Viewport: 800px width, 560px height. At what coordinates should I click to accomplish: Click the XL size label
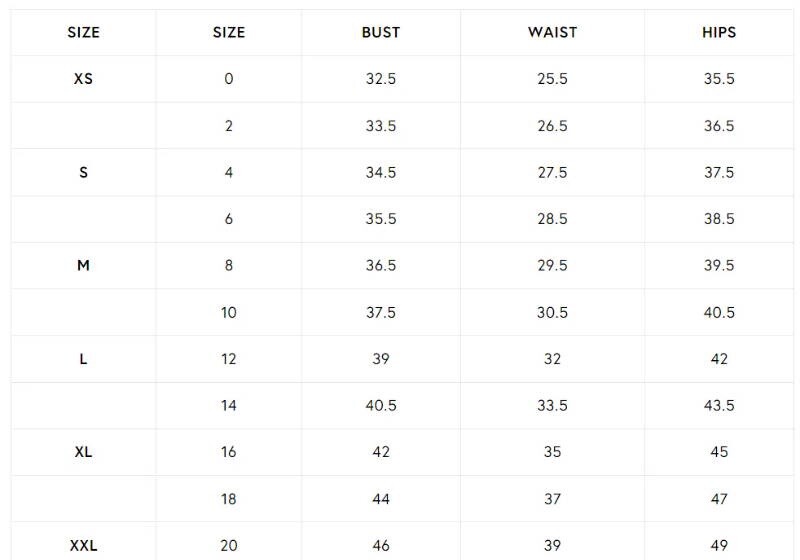[x=83, y=452]
